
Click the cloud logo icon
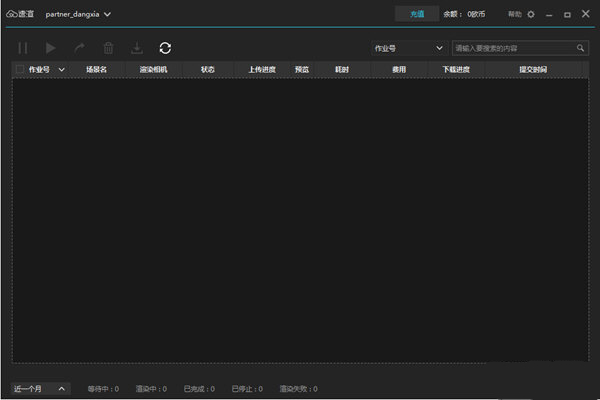[11, 14]
